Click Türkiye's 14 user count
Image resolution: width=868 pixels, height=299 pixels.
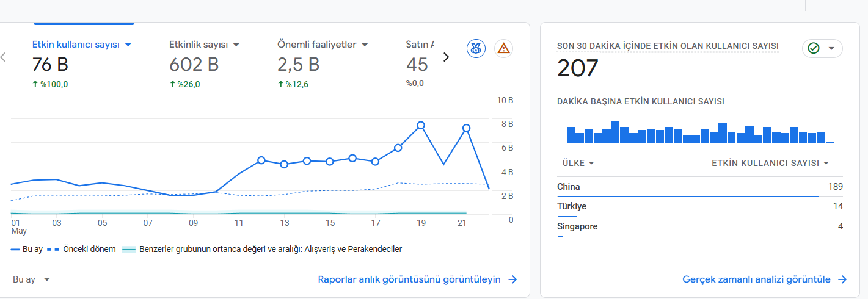(837, 206)
